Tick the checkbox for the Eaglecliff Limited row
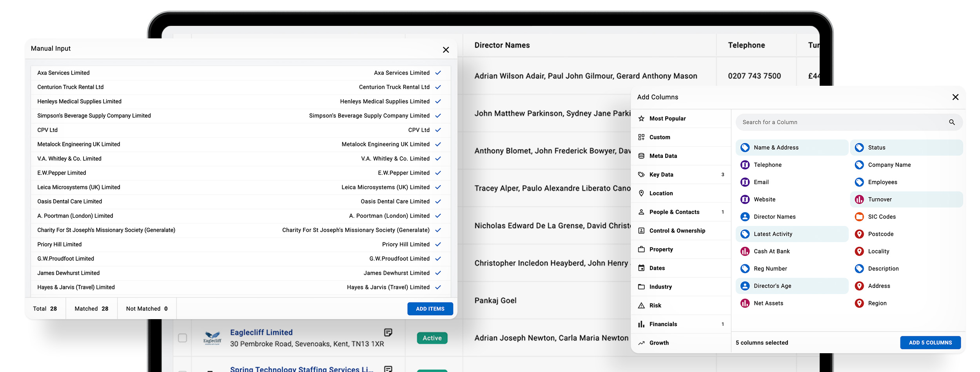980x372 pixels. click(183, 338)
